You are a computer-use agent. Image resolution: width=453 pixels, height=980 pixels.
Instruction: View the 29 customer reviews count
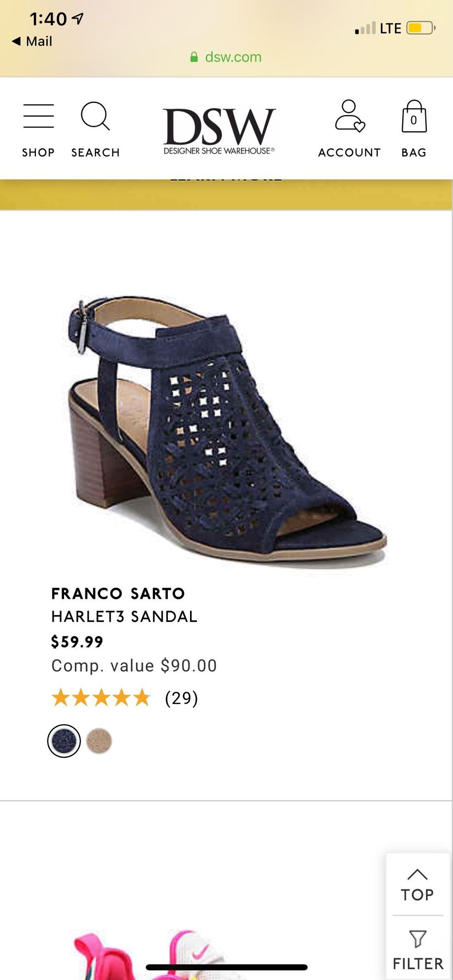tap(181, 698)
